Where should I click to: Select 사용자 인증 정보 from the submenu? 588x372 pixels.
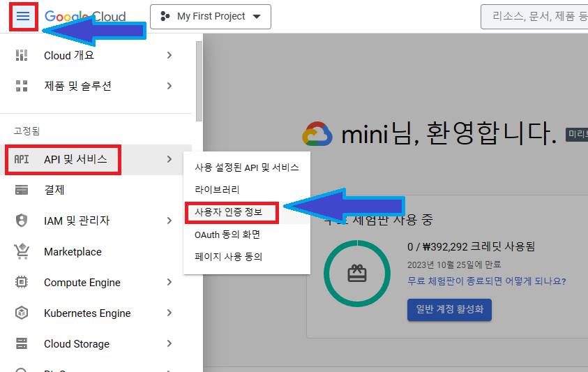(x=232, y=212)
